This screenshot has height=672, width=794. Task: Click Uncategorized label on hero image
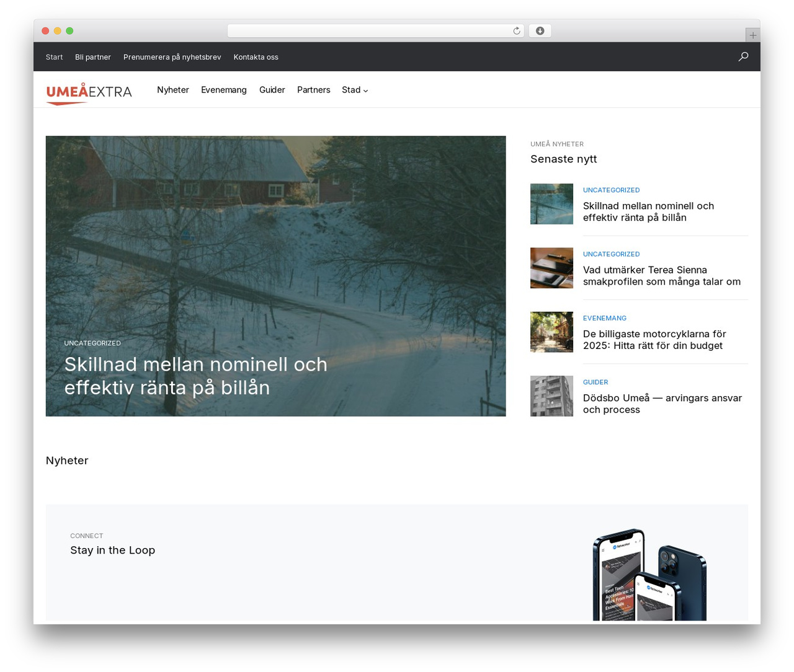(x=92, y=343)
